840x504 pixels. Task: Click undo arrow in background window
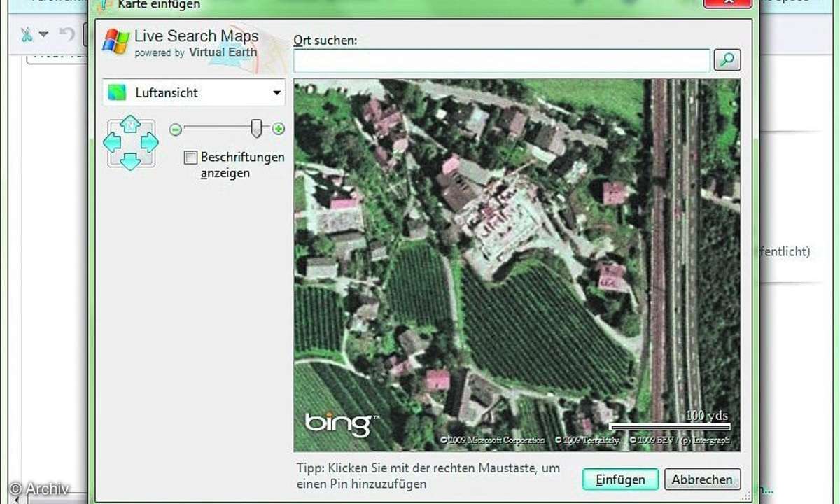pos(66,34)
